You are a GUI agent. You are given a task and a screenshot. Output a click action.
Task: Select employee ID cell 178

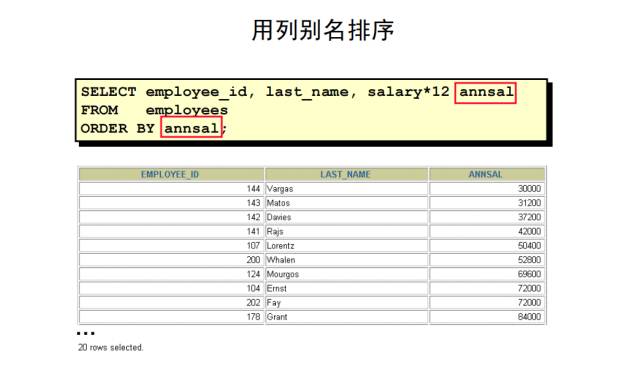171,317
